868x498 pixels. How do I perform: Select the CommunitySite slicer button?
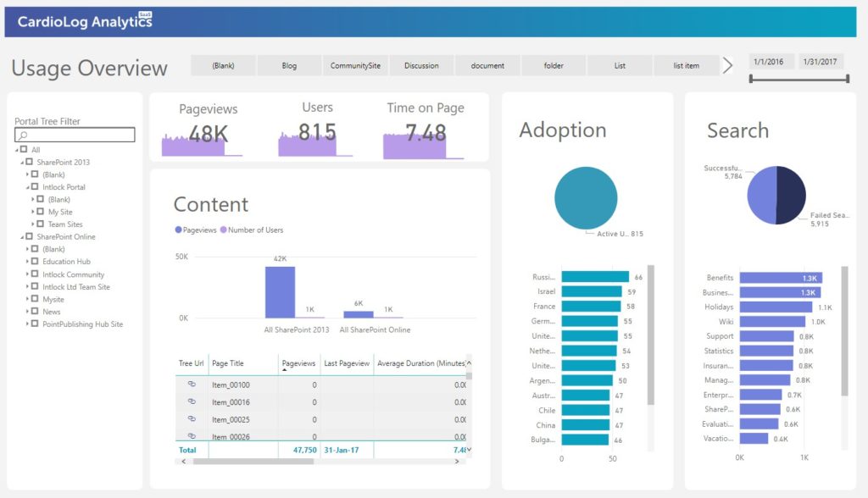tap(355, 65)
